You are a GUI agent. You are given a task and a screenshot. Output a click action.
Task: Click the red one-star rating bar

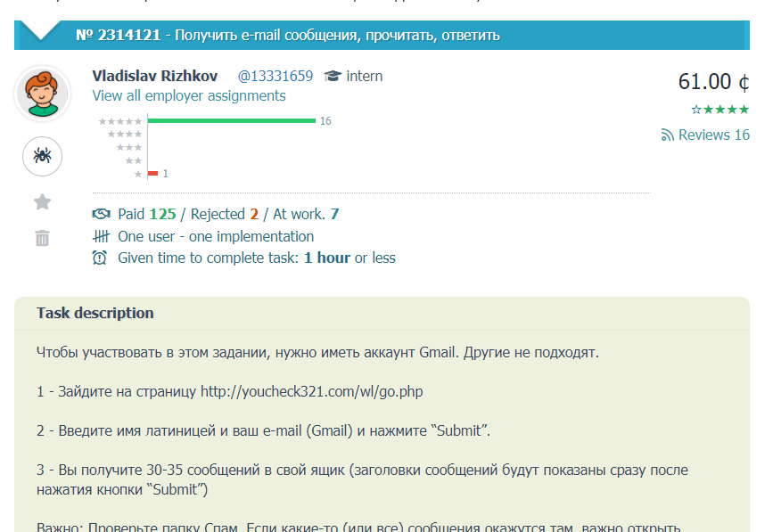(152, 173)
